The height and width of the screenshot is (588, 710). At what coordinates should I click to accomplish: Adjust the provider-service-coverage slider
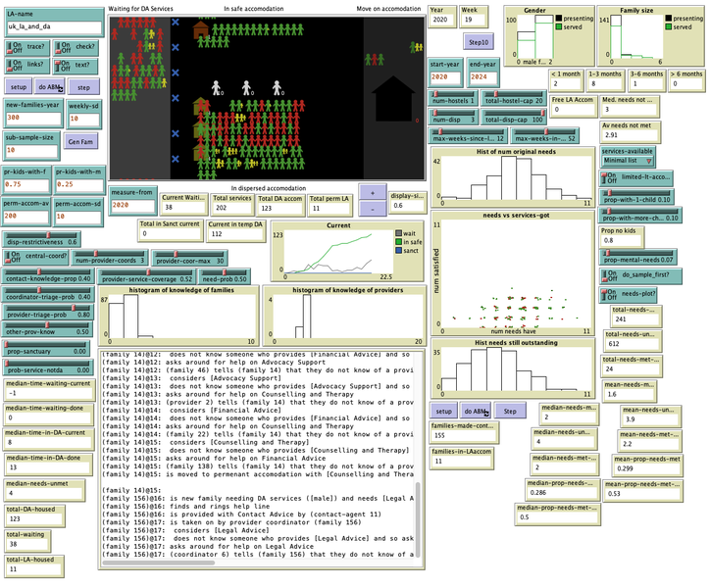146,276
